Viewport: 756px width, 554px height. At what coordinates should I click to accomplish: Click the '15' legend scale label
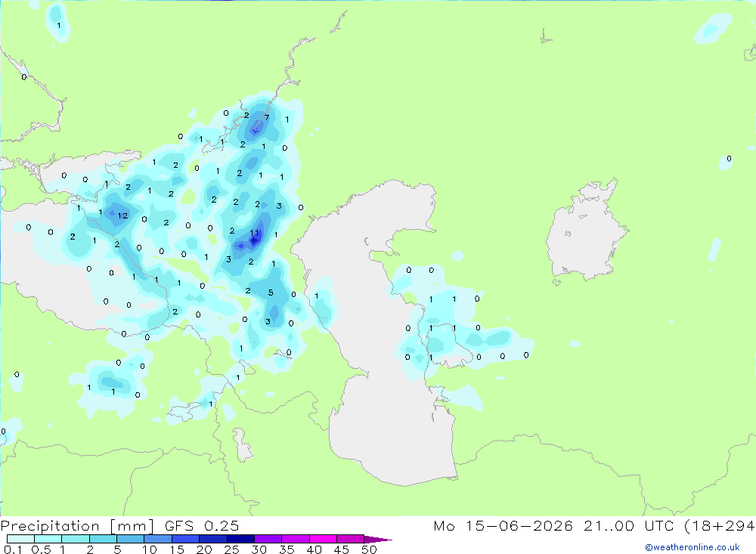[177, 549]
